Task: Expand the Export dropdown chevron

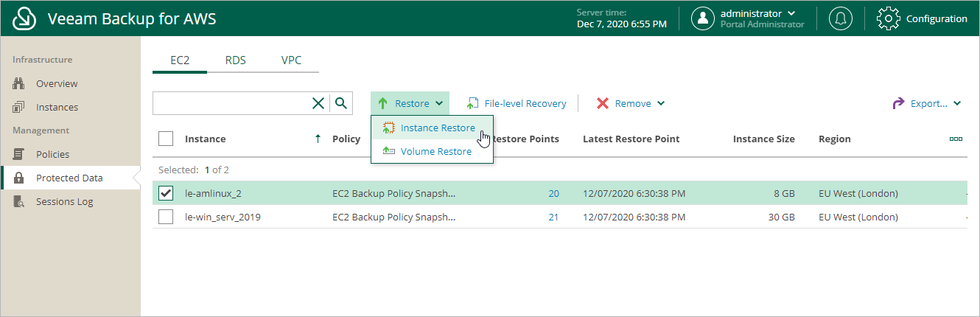Action: tap(957, 104)
